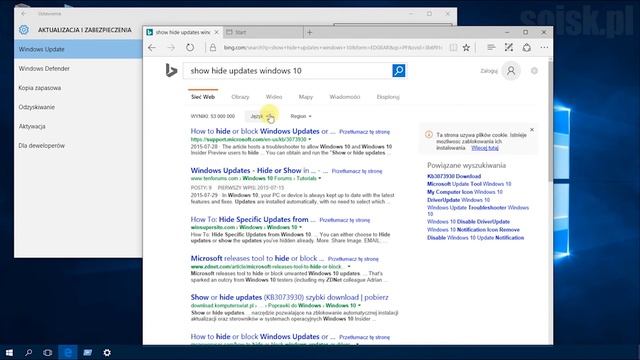Open related search 'Windows 10 Disable DriverUpdate'

(468, 222)
